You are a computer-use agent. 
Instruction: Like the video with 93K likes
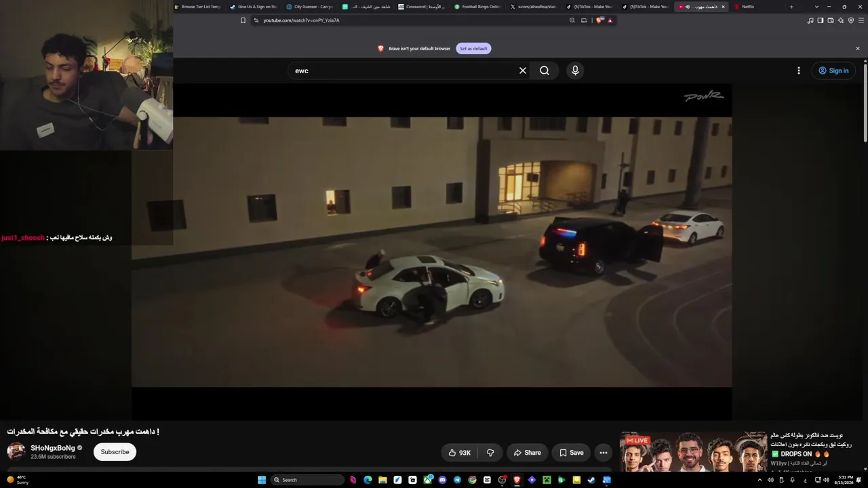(460, 453)
